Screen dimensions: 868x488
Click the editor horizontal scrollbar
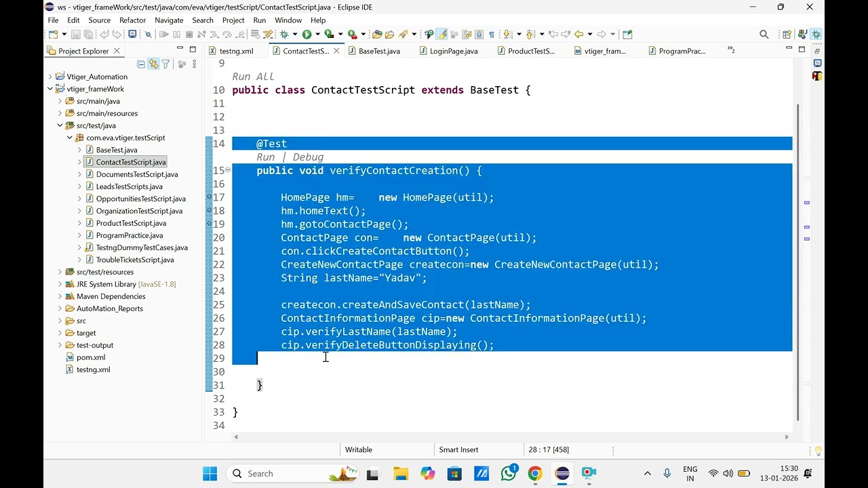pos(512,436)
